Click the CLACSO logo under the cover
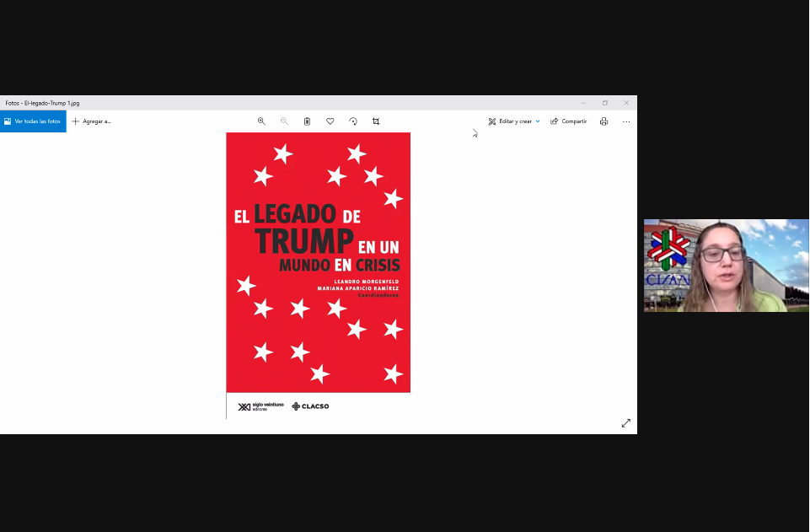 pyautogui.click(x=310, y=406)
